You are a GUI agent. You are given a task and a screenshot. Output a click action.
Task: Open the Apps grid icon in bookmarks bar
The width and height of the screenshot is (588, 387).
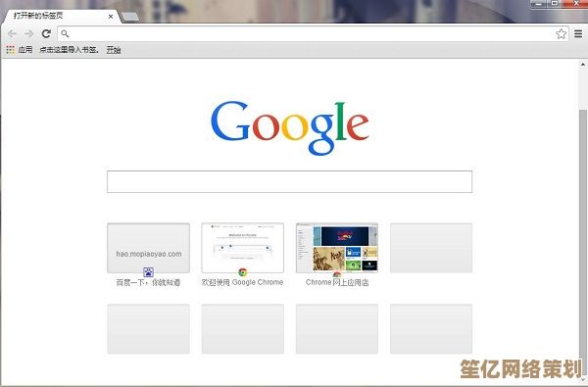click(10, 50)
